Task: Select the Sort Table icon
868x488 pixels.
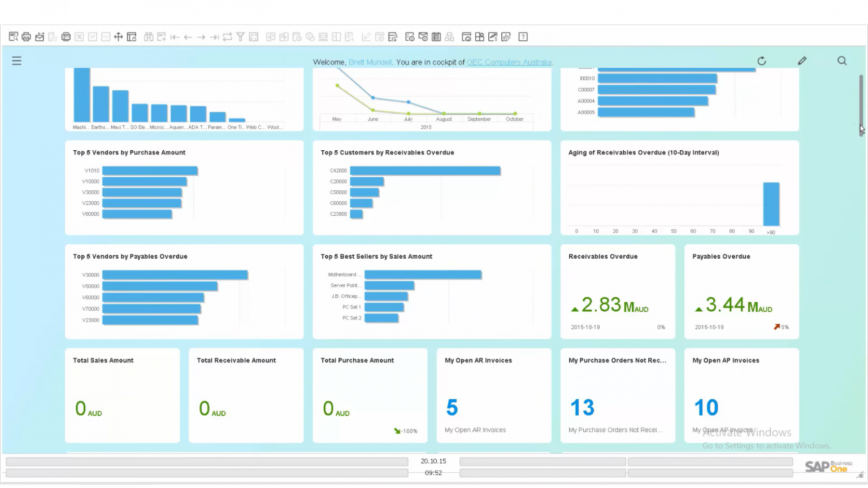Action: tap(253, 36)
